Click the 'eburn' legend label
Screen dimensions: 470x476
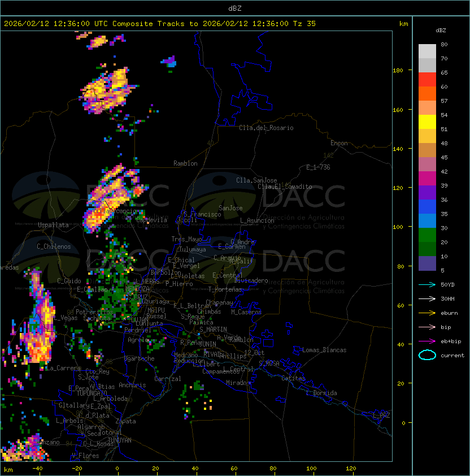click(x=449, y=313)
